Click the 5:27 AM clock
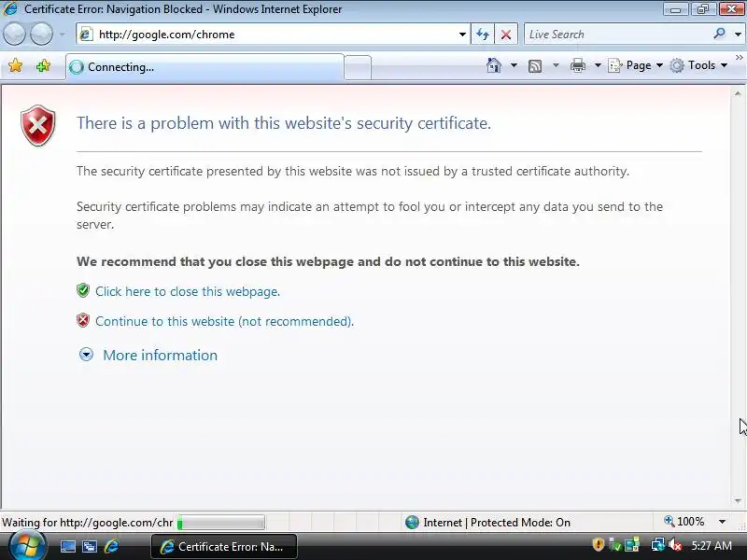Screen dimensions: 747x560 [712, 545]
